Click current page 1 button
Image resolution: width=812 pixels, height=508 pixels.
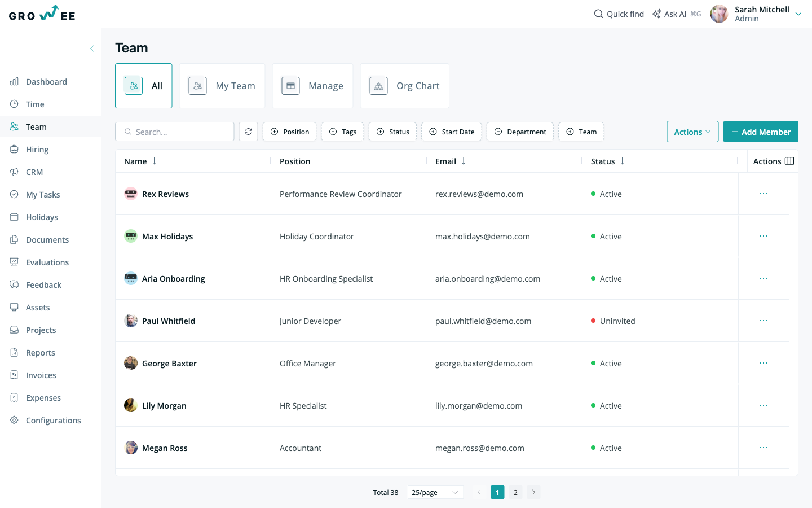[x=497, y=492]
